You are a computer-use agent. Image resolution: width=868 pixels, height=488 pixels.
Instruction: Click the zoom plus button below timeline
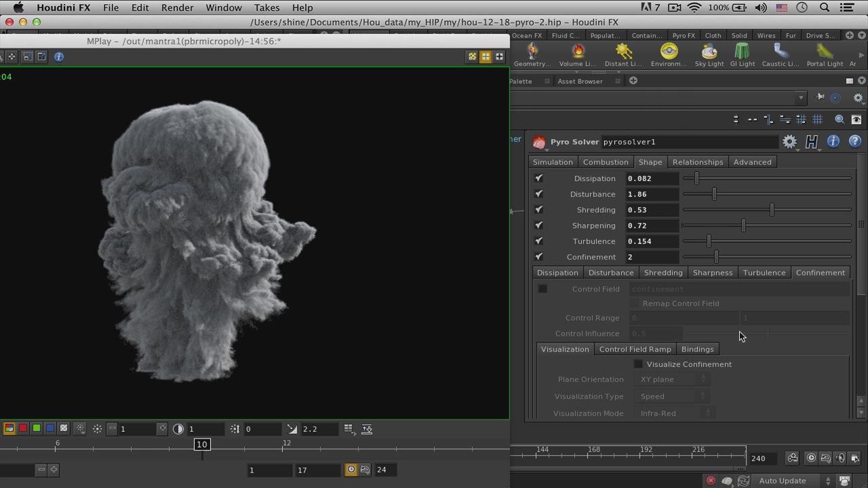point(54,469)
